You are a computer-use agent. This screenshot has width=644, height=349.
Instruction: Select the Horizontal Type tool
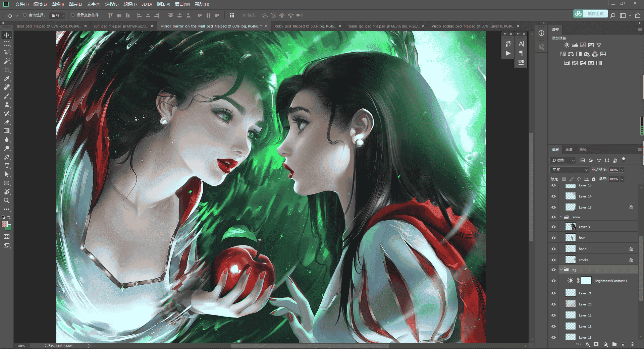pyautogui.click(x=7, y=166)
